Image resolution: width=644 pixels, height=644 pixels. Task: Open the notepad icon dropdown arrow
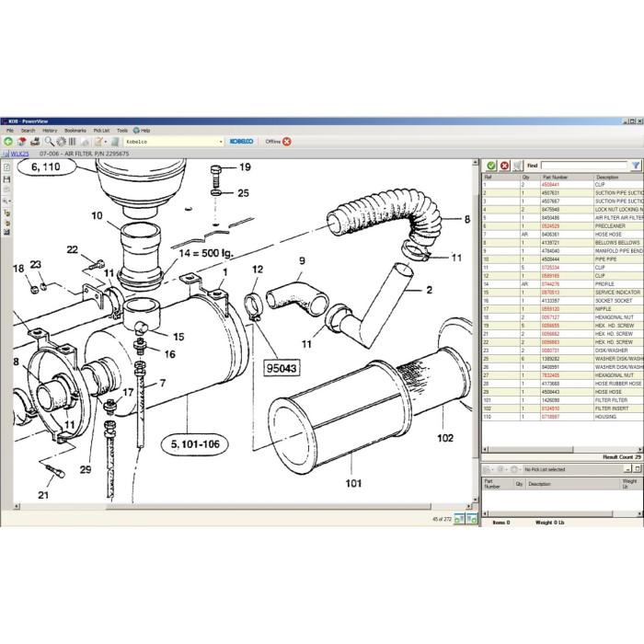tap(106, 142)
